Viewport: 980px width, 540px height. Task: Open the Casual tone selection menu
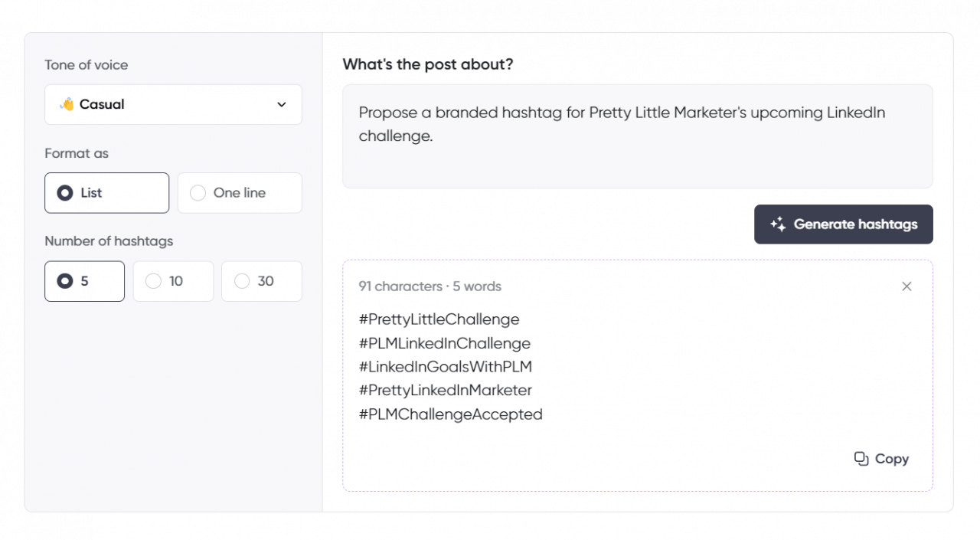click(x=173, y=104)
